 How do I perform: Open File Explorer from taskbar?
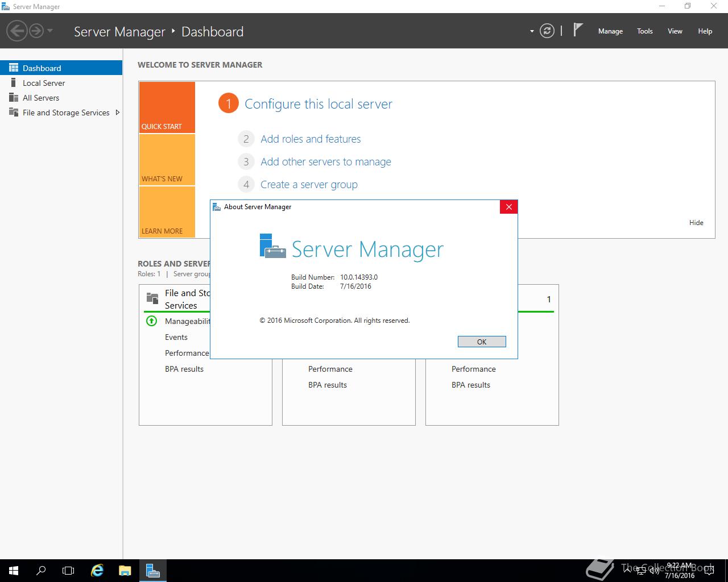click(x=125, y=571)
